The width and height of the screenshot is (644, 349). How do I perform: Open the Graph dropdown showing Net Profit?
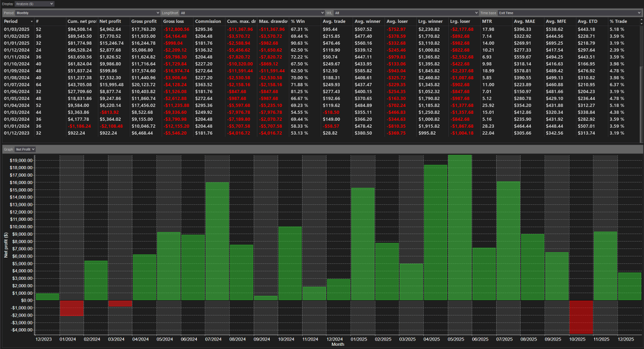[x=24, y=149]
